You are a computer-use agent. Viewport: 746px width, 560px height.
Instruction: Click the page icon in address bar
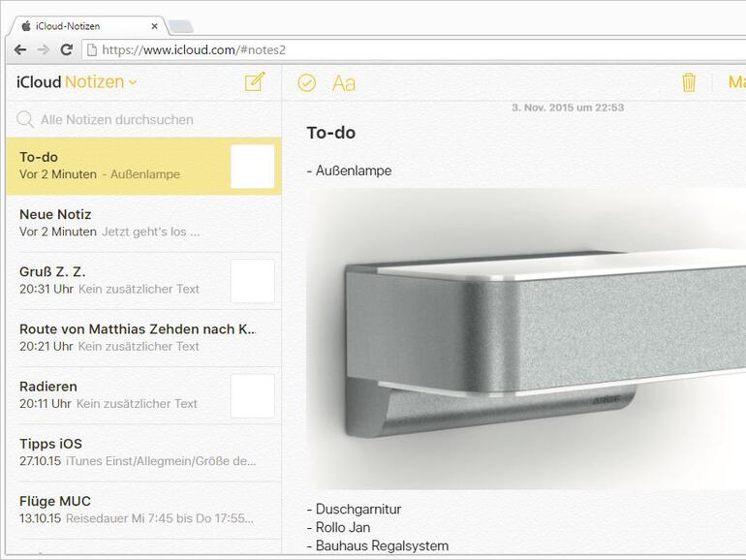92,50
